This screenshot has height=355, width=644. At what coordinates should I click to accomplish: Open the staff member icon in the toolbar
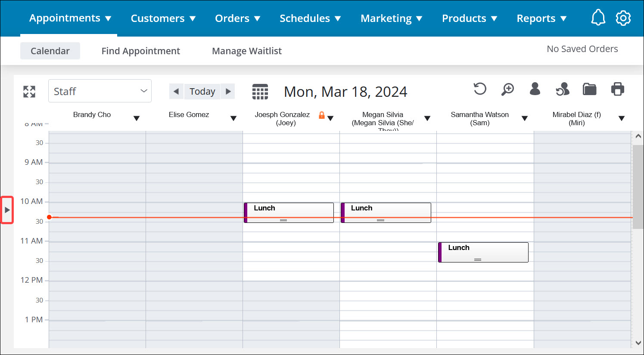[x=535, y=89]
